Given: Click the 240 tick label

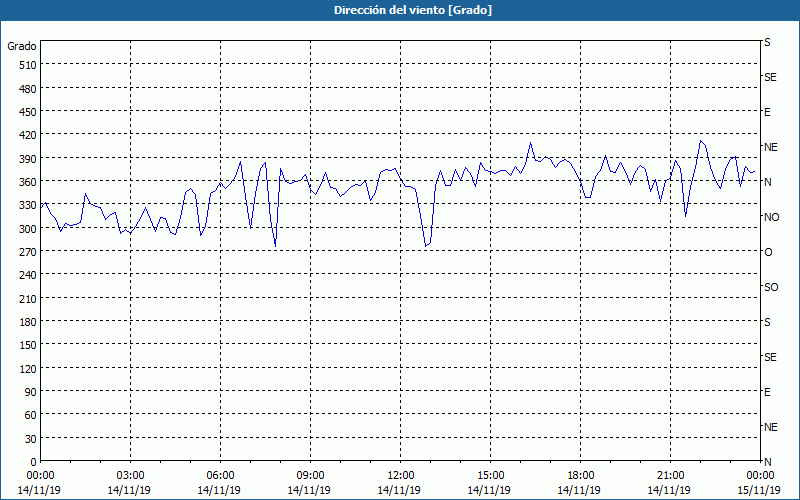Looking at the screenshot, I should coord(28,276).
